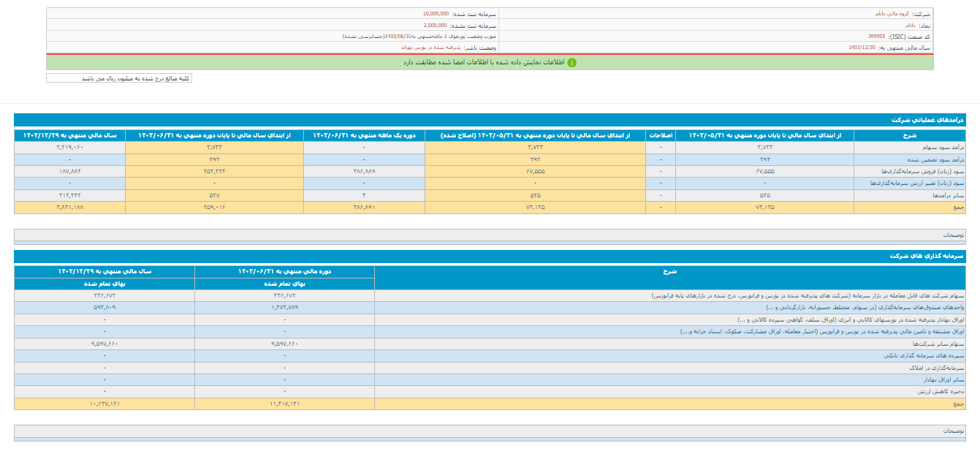Click the سهام سایر شرکت‌ها row label
Screen dimensions: 980x451
[938, 344]
